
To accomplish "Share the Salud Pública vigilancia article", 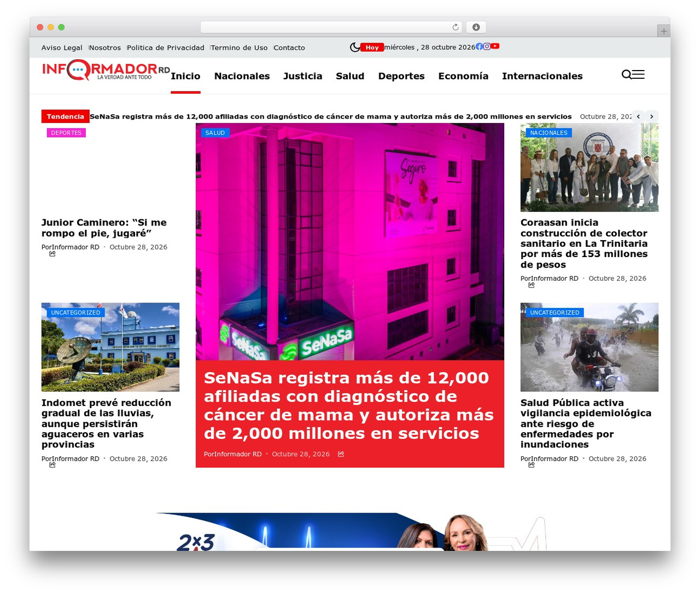I will tap(532, 465).
